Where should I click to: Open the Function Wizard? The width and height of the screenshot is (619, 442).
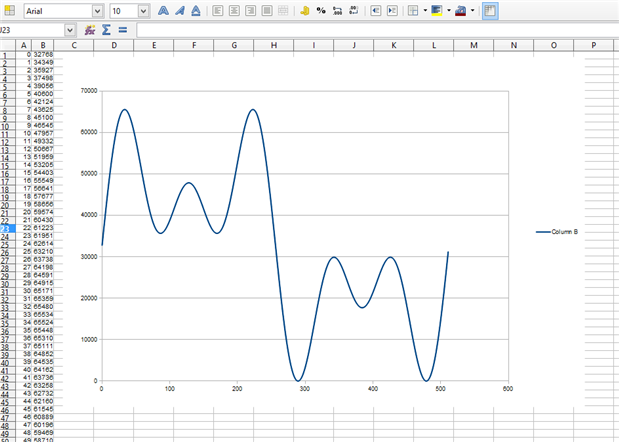pos(90,30)
